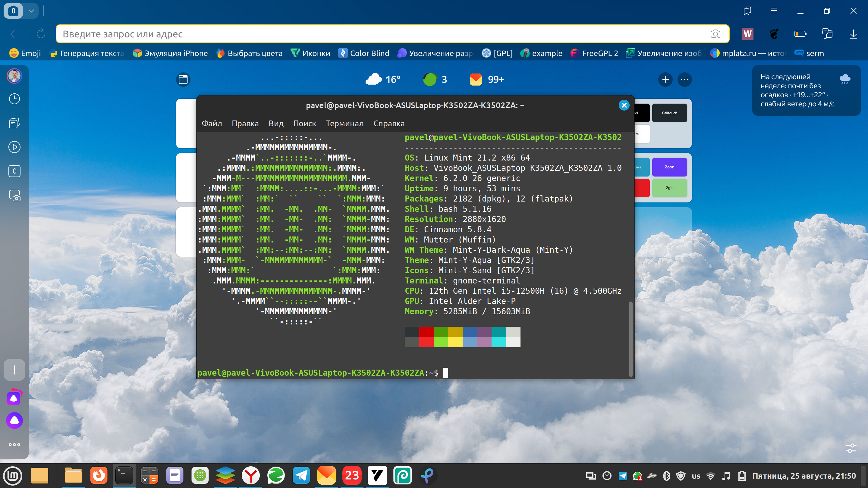The image size is (868, 488).
Task: Open the Bluetooth icon in the system tray
Action: coord(666,476)
